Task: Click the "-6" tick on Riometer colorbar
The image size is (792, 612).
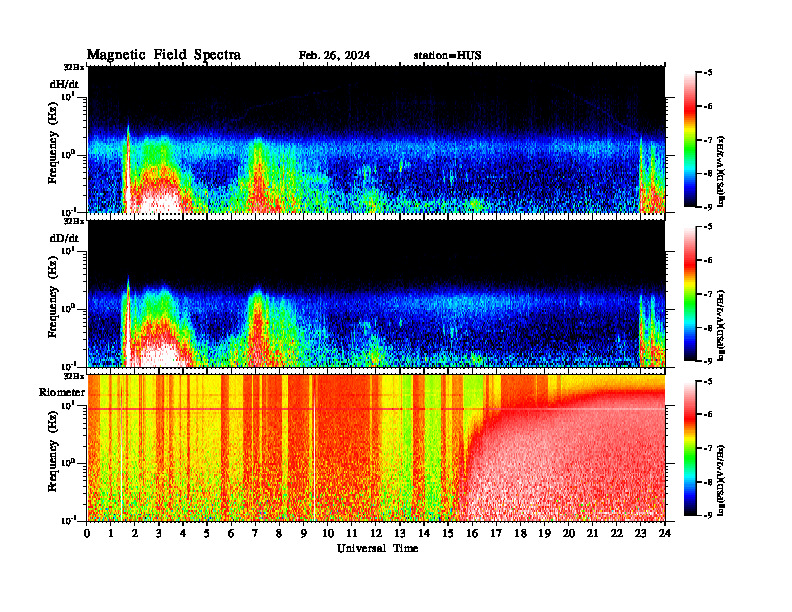Action: [x=709, y=414]
